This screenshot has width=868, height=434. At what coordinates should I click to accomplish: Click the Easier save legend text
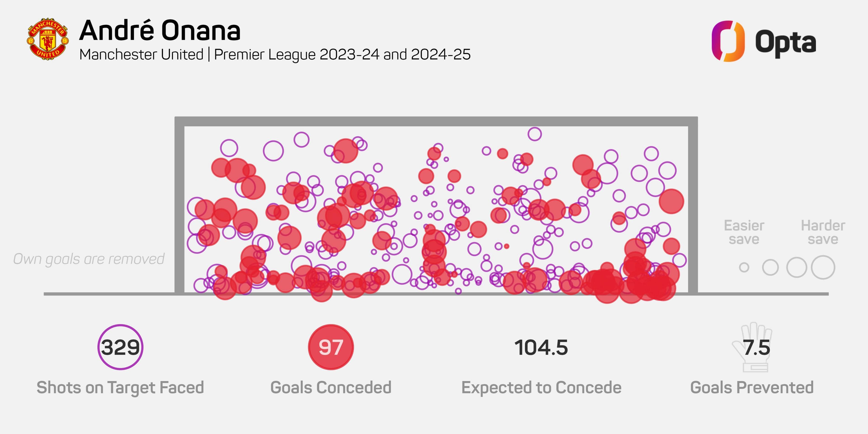(x=744, y=232)
